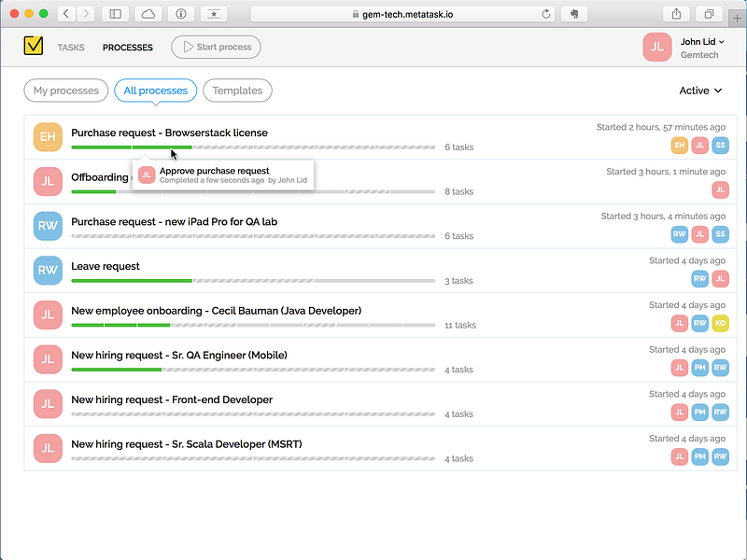Click the Gemtech company label
This screenshot has height=560, width=747.
coord(699,55)
